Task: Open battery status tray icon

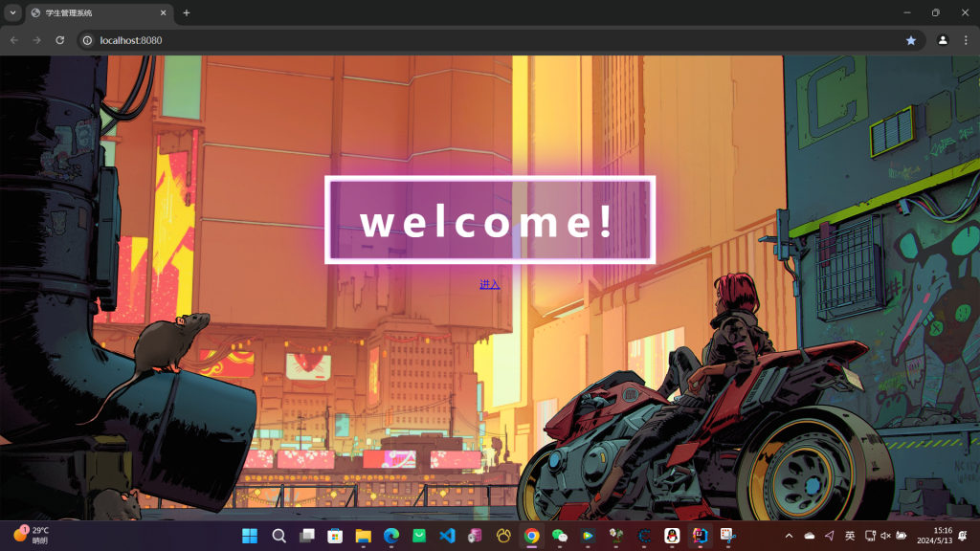Action: pos(902,536)
